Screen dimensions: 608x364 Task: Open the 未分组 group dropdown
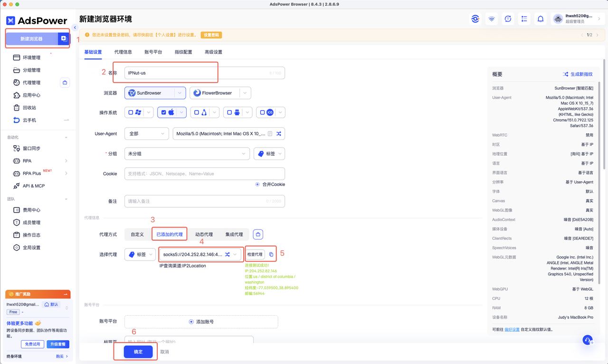(x=187, y=154)
